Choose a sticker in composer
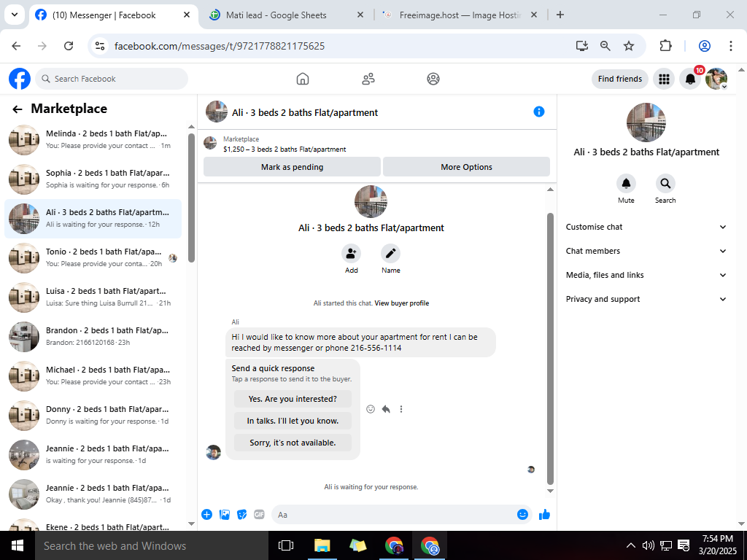 pyautogui.click(x=242, y=514)
